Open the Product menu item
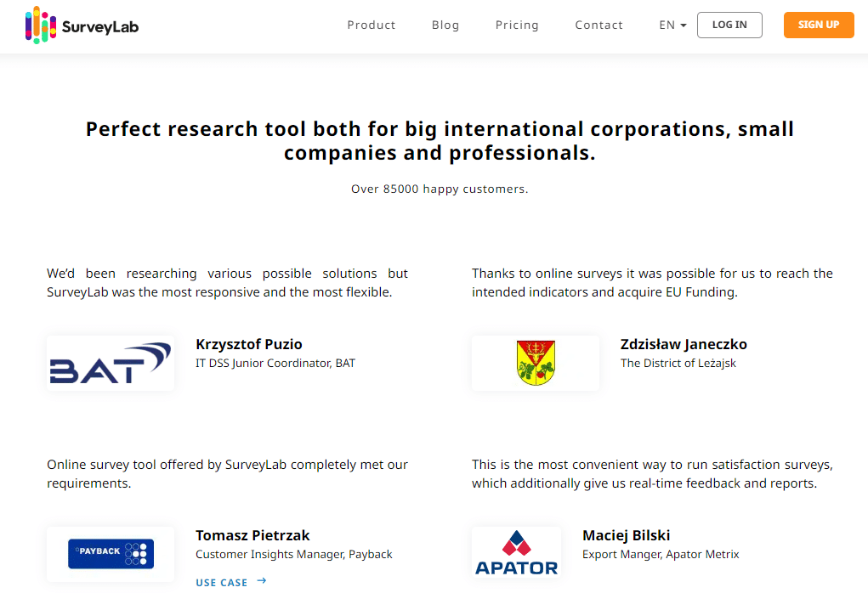 (372, 25)
